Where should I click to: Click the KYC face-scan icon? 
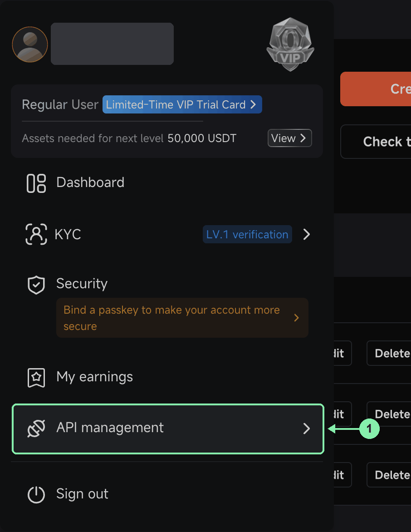tap(36, 234)
